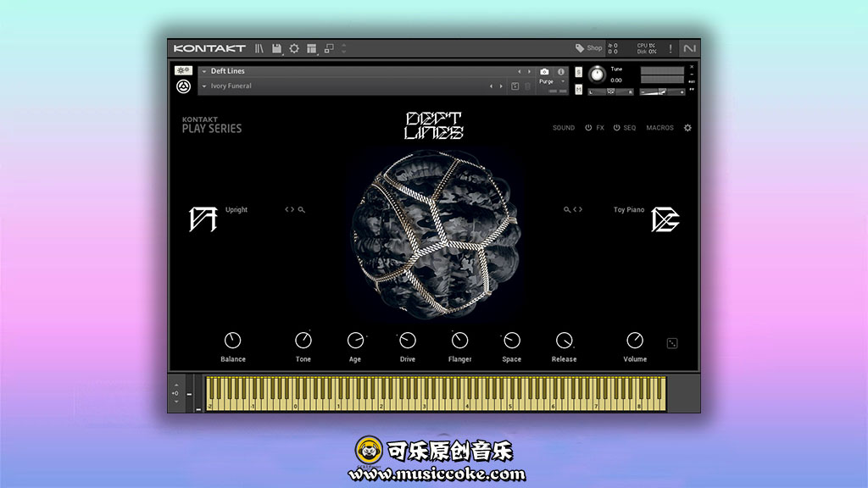Open the Kontakt library browser
The height and width of the screenshot is (488, 868).
point(259,48)
